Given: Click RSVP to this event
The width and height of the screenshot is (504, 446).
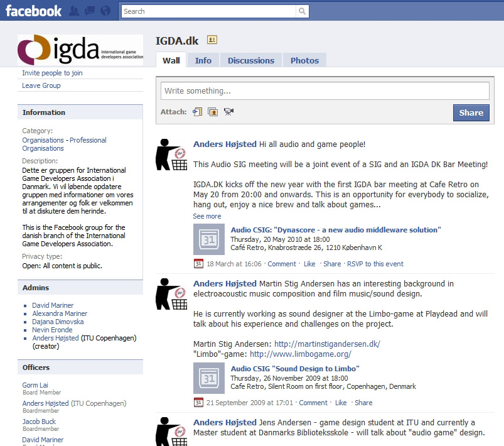Looking at the screenshot, I should (375, 264).
